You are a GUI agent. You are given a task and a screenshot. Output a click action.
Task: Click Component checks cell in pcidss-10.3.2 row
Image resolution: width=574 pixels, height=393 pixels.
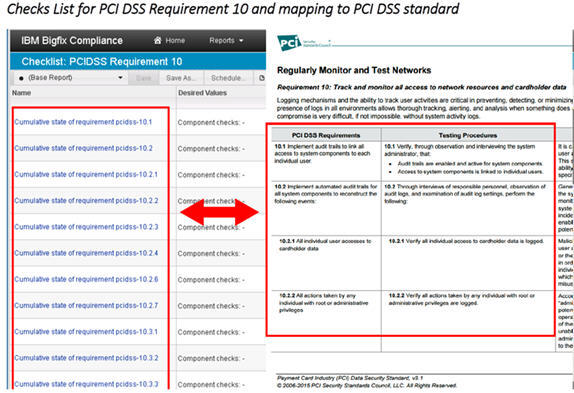tap(211, 359)
